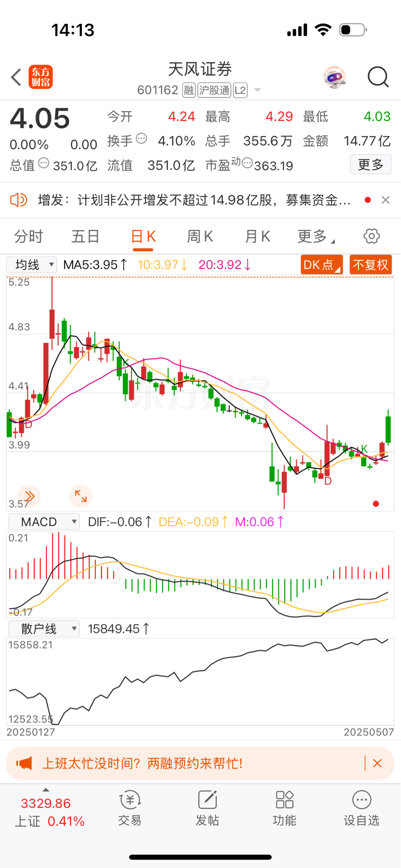Open MACD indicator dropdown
The width and height of the screenshot is (401, 868).
44,522
